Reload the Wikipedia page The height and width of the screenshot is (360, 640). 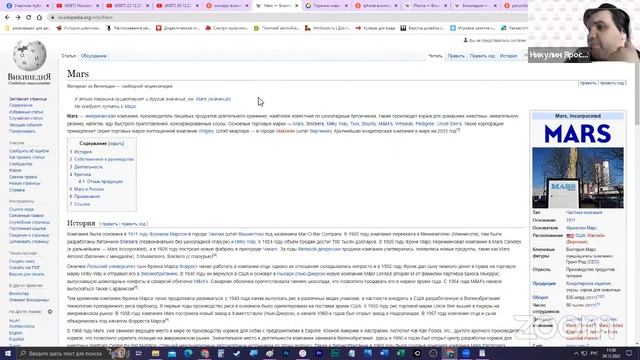(29, 18)
